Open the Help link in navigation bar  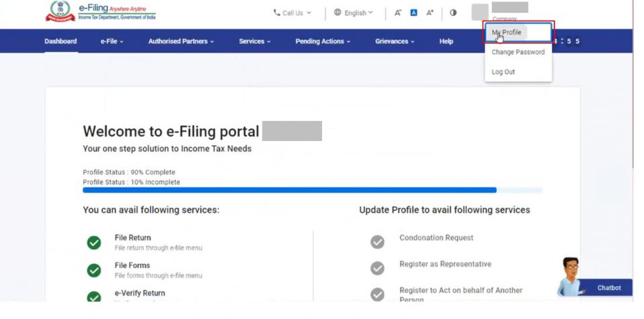coord(446,42)
